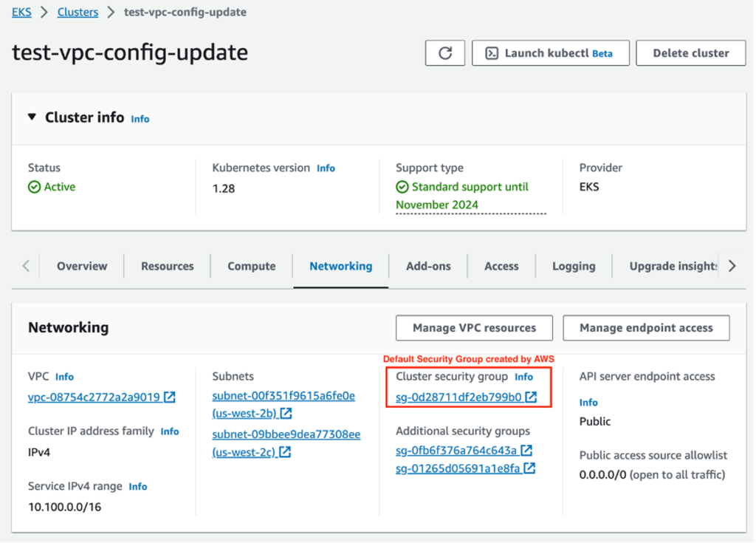Viewport: 756px width, 543px height.
Task: Click external icon beside us-west-2c
Action: [285, 452]
